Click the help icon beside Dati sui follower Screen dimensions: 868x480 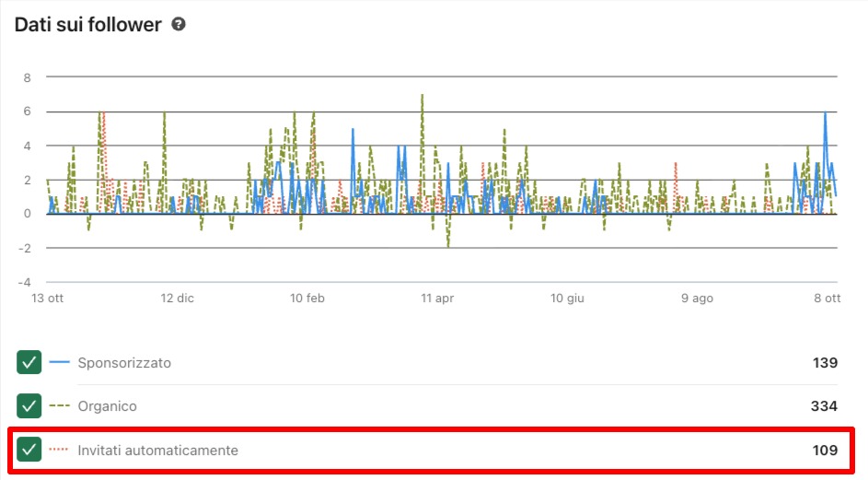pyautogui.click(x=179, y=25)
